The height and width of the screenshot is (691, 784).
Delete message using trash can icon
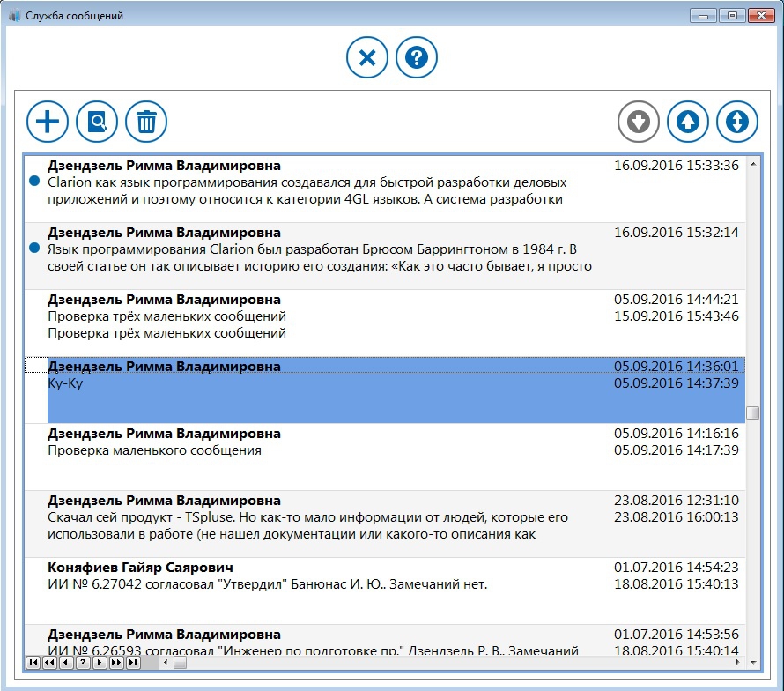[146, 122]
